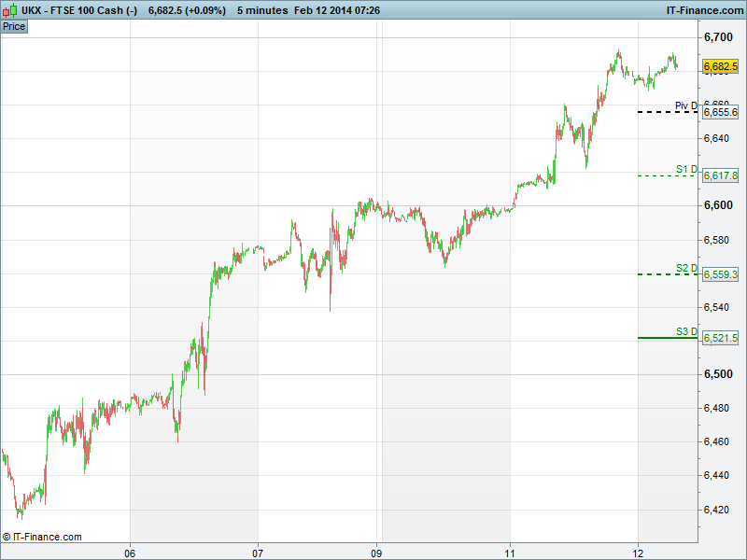Select the Price panel label
The height and width of the screenshot is (560, 747).
click(x=14, y=26)
